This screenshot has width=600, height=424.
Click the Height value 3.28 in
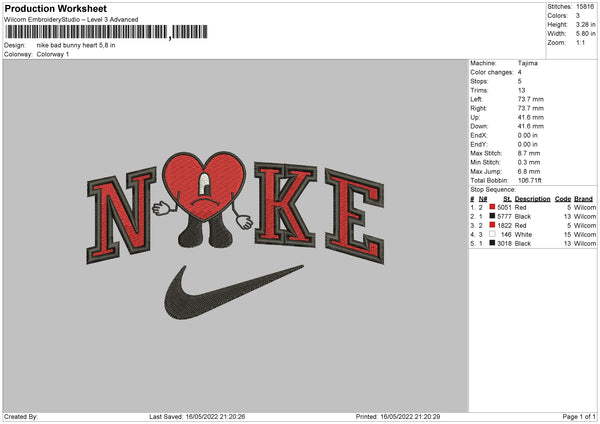[x=585, y=24]
